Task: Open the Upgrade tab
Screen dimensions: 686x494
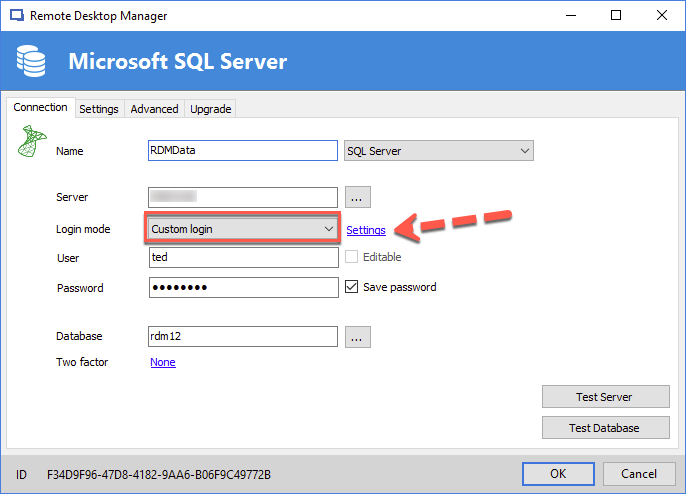Action: click(210, 109)
